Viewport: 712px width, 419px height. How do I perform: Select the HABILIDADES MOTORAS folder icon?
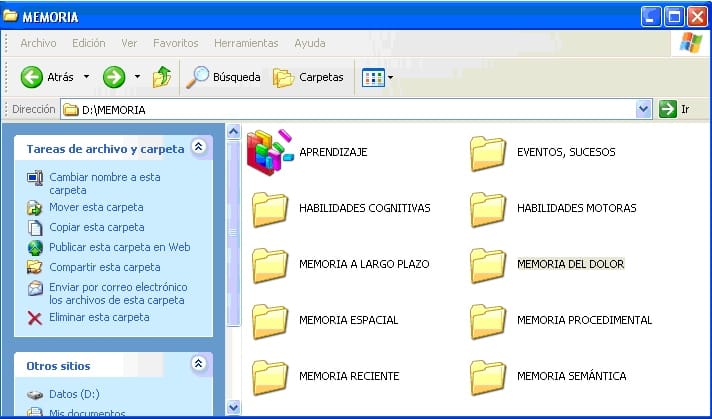point(488,209)
